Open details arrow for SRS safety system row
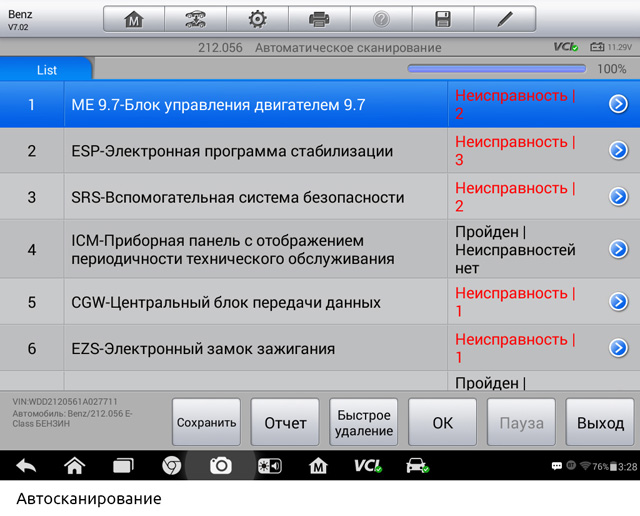Screen dimensions: 640x516 (618, 196)
